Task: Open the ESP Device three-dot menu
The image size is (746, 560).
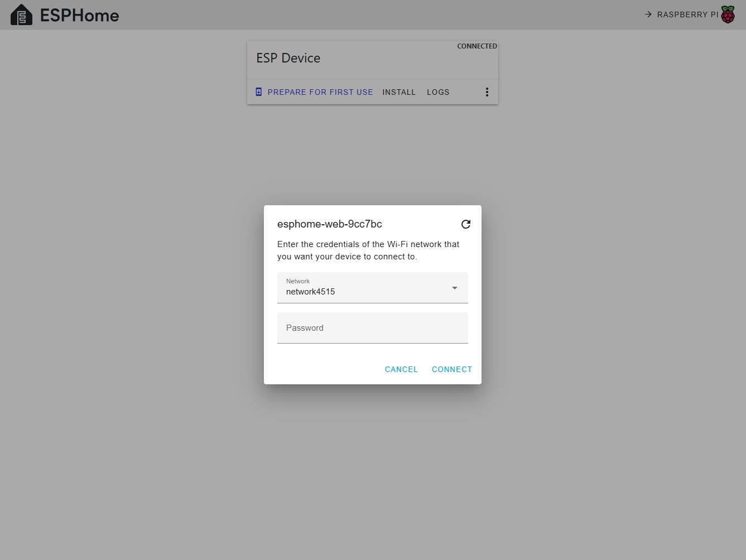Action: [487, 92]
